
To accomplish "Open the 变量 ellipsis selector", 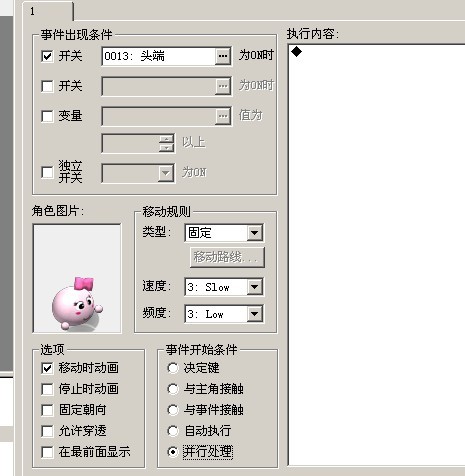I will point(223,116).
